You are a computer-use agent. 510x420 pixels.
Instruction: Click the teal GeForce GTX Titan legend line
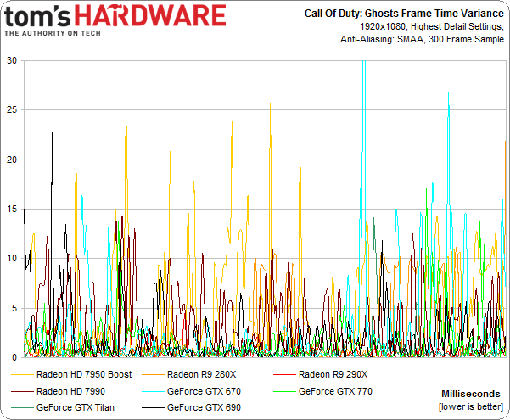click(22, 408)
